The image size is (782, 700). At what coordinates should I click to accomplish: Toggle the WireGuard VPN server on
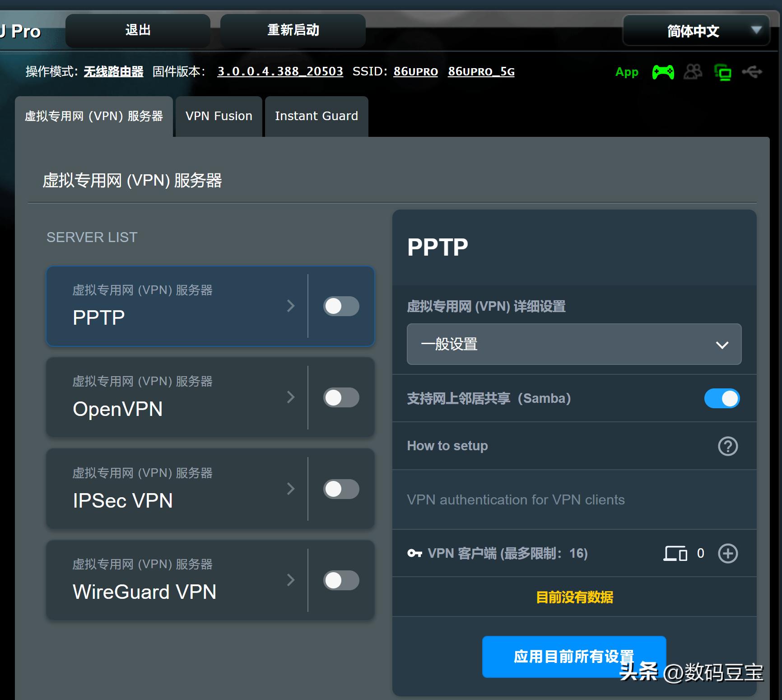point(341,580)
